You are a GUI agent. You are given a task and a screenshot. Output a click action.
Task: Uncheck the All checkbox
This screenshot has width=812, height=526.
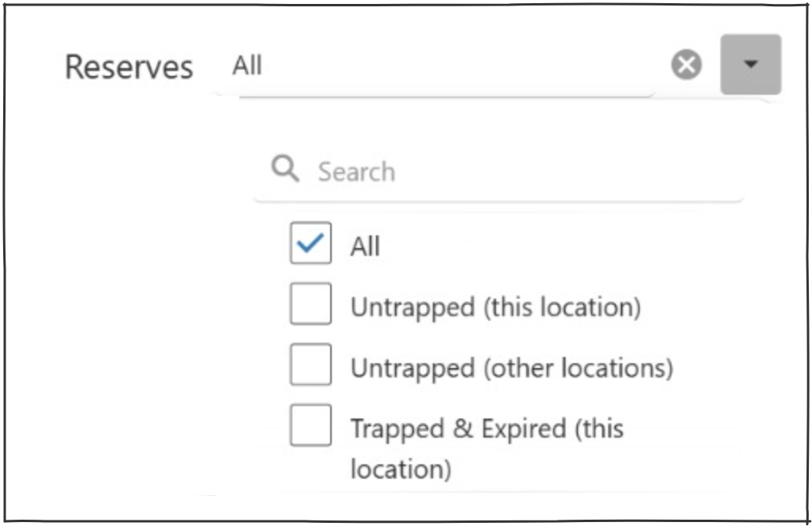310,245
